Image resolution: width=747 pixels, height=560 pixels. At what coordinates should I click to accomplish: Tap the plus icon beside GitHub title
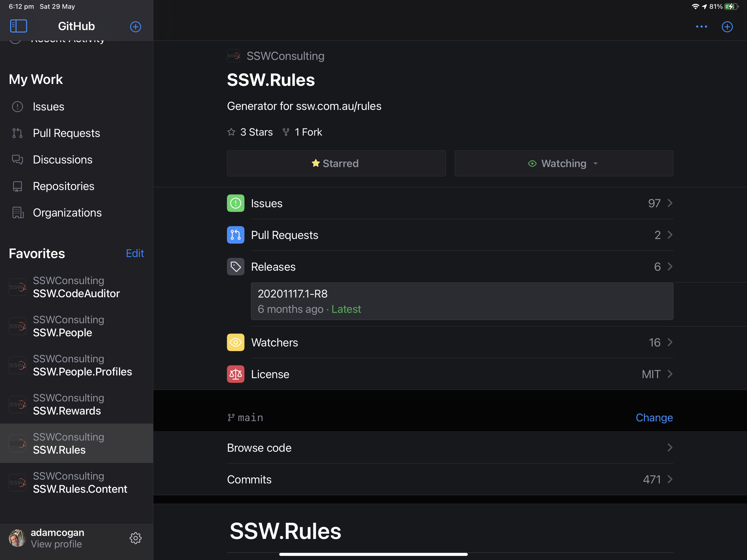135,27
